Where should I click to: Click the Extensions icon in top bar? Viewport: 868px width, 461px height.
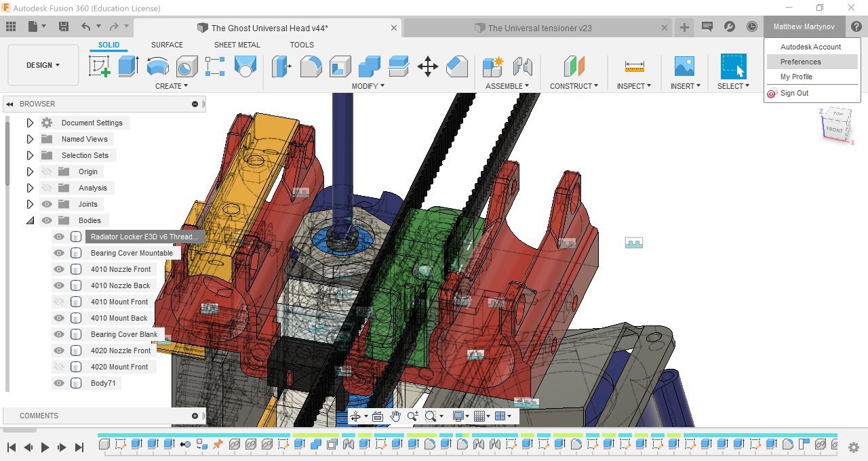pyautogui.click(x=730, y=27)
